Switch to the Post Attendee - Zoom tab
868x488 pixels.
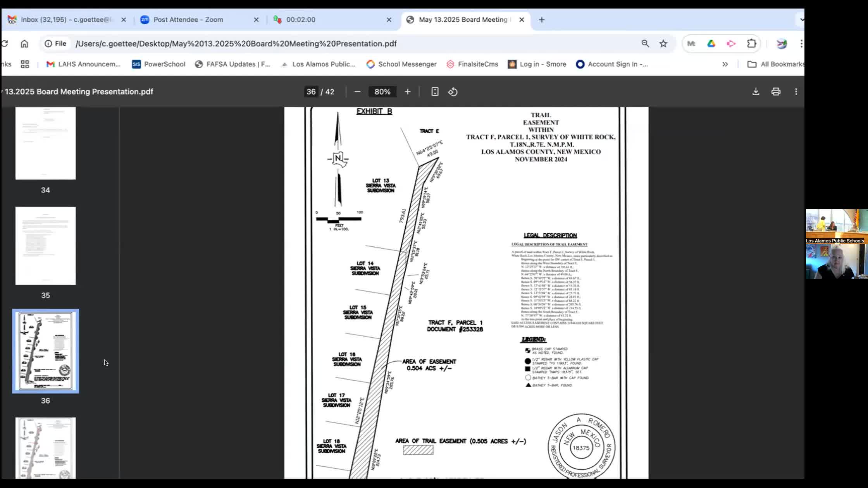(188, 19)
